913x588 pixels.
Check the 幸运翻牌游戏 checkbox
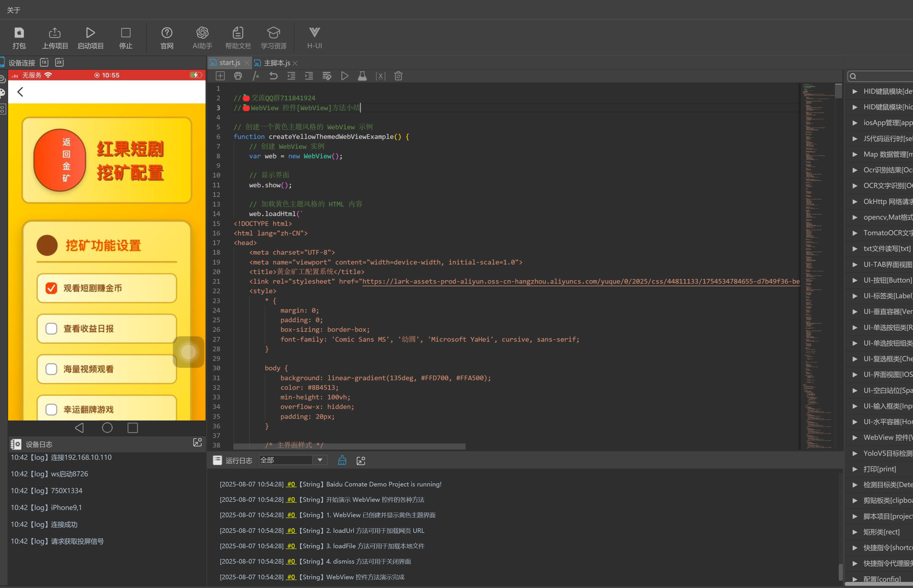pyautogui.click(x=52, y=410)
